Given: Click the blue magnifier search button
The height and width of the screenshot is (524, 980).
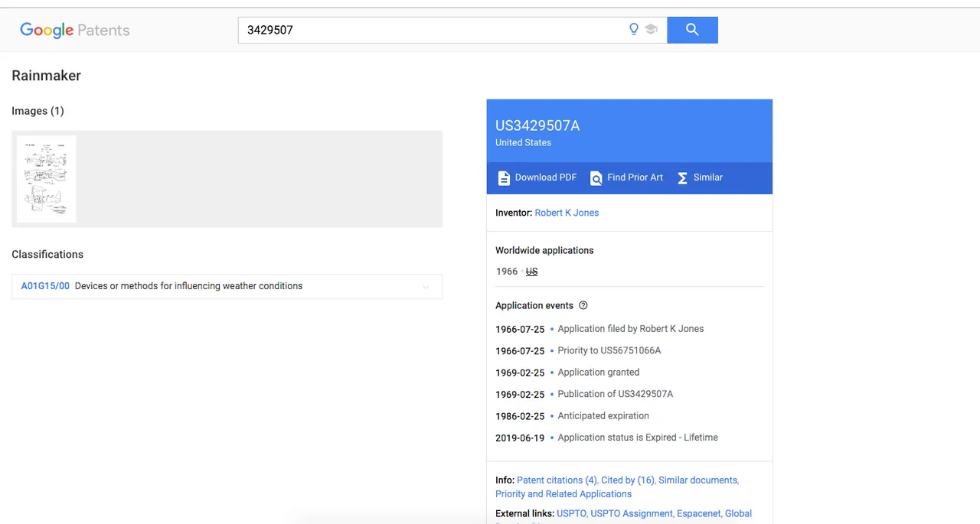Looking at the screenshot, I should 692,30.
